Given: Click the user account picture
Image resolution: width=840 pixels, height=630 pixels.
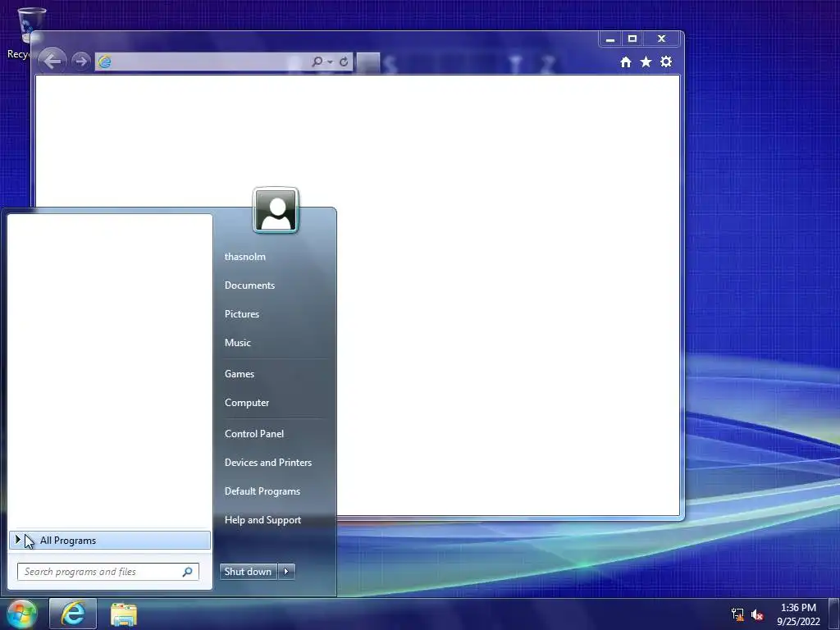Looking at the screenshot, I should click(276, 211).
